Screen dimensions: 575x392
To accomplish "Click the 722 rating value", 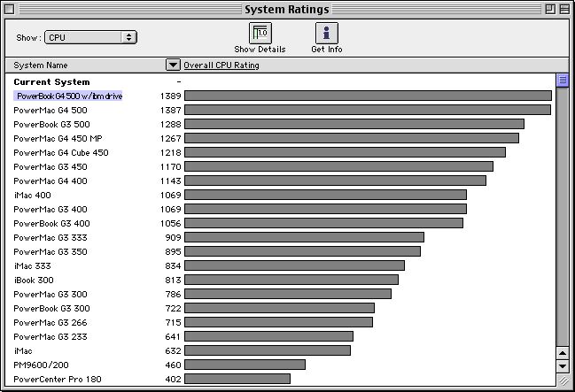I will pyautogui.click(x=173, y=309).
